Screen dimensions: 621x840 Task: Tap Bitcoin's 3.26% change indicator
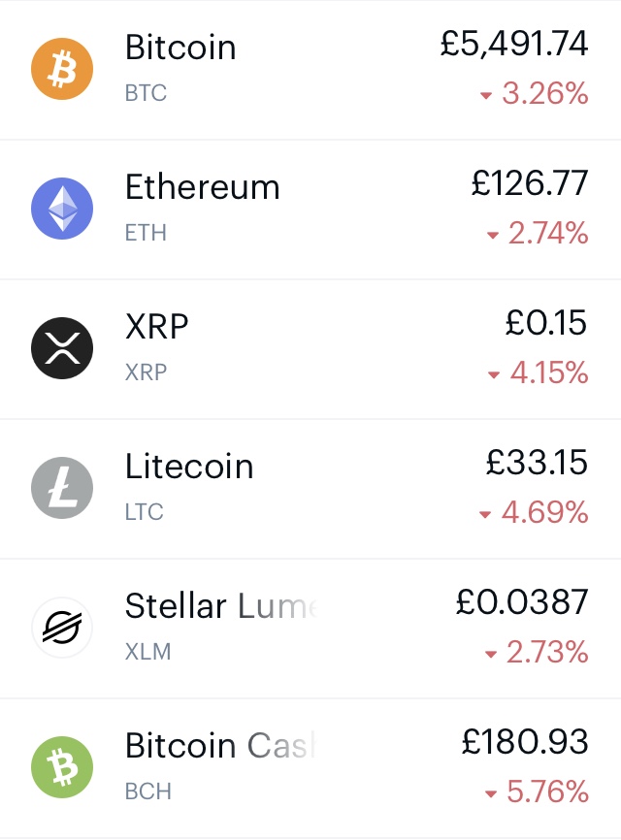click(535, 94)
